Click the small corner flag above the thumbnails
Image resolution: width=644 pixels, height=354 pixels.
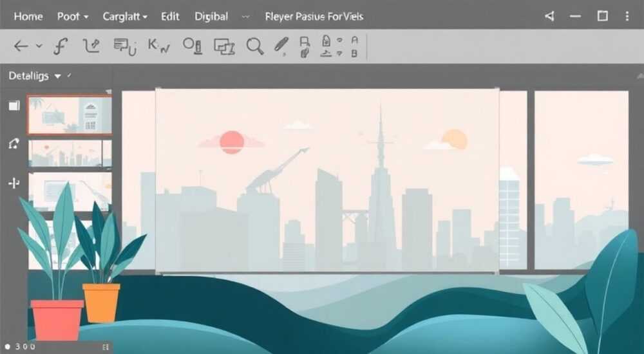(108, 92)
